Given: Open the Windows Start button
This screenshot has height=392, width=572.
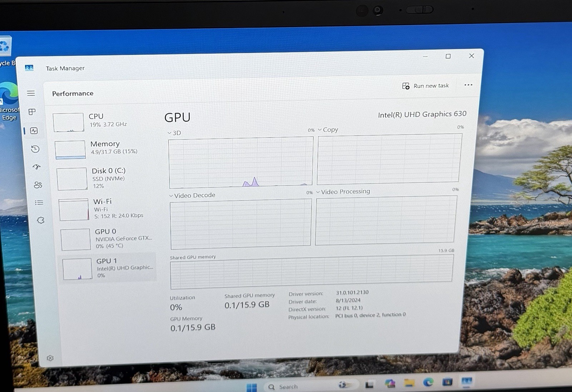Looking at the screenshot, I should pyautogui.click(x=252, y=388).
